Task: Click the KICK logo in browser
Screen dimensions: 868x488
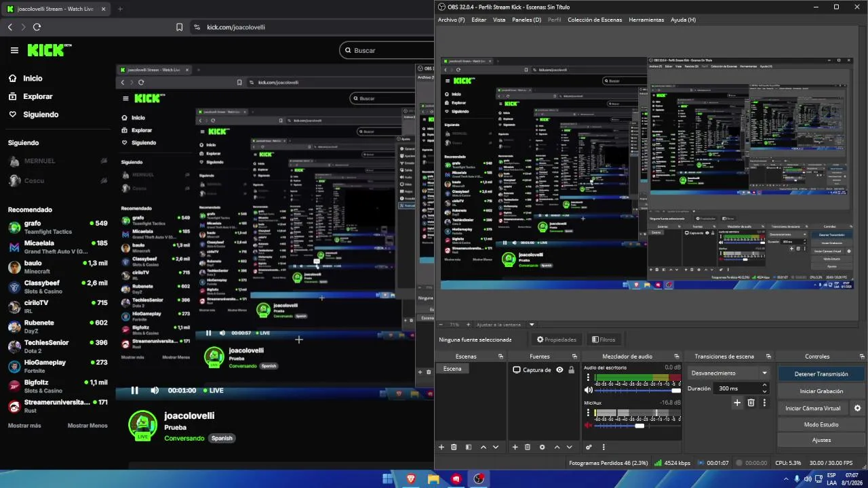Action: pos(49,50)
